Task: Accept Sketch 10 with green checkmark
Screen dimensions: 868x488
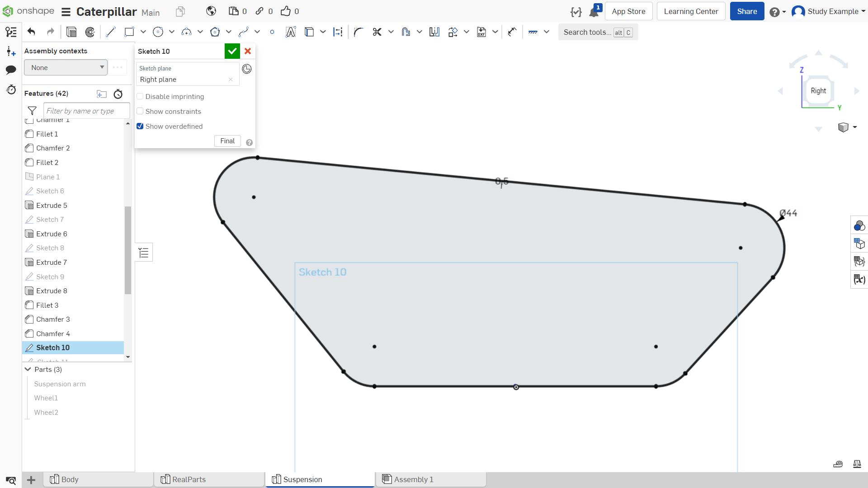Action: point(232,51)
